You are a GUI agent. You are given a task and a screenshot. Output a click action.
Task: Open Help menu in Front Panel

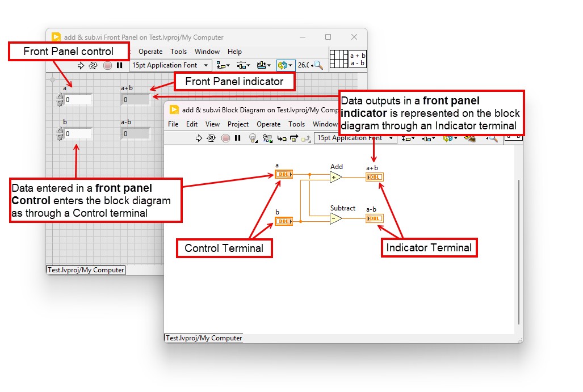pyautogui.click(x=234, y=52)
